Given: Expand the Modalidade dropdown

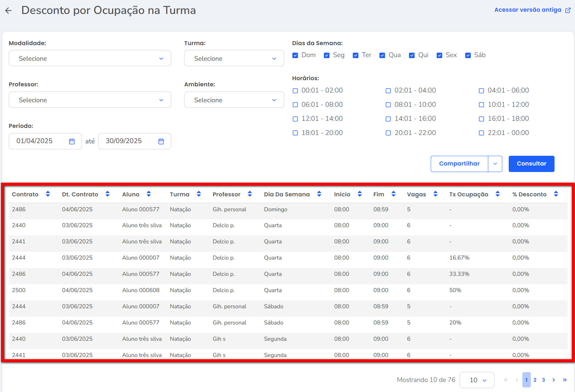Looking at the screenshot, I should coord(90,58).
